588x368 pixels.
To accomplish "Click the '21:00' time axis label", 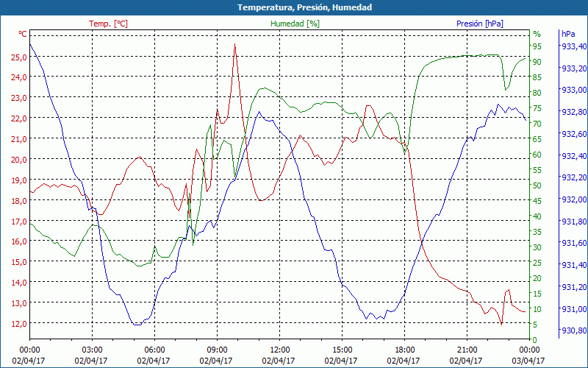I will (x=467, y=351).
